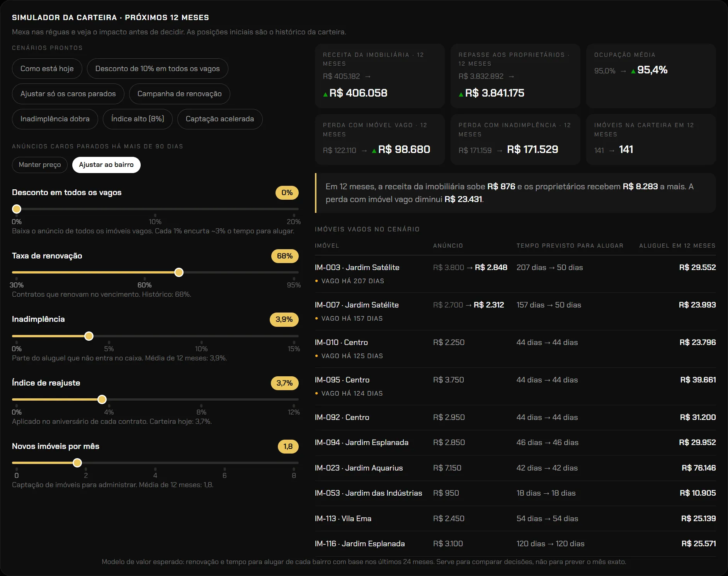Image resolution: width=728 pixels, height=576 pixels.
Task: Choose 'Ajustar só os caros parados' scenario
Action: pyautogui.click(x=68, y=94)
